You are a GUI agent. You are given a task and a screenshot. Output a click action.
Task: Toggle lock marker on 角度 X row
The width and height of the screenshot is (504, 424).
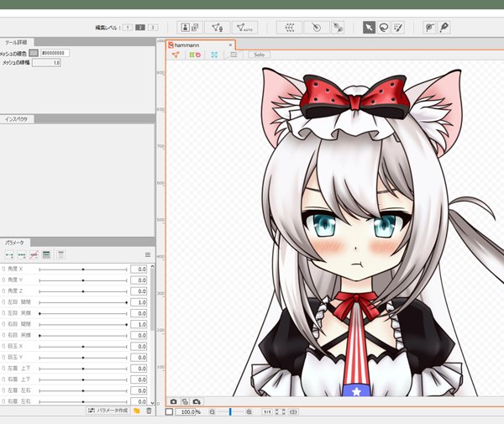pyautogui.click(x=3, y=269)
